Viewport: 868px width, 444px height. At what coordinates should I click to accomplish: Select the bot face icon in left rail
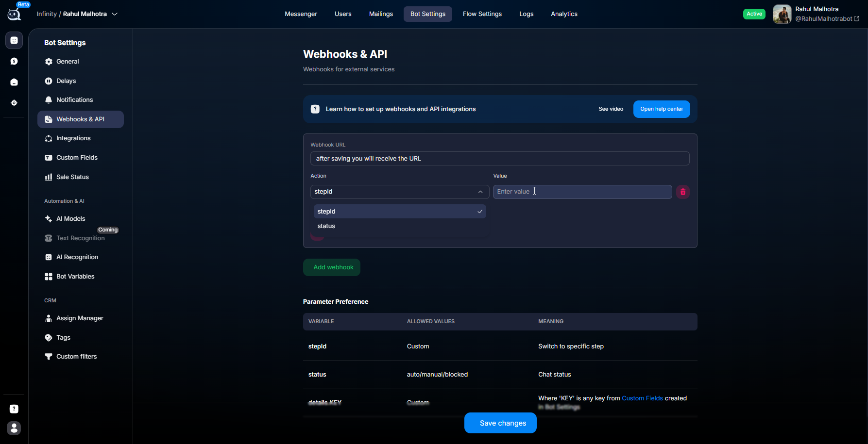tap(14, 40)
